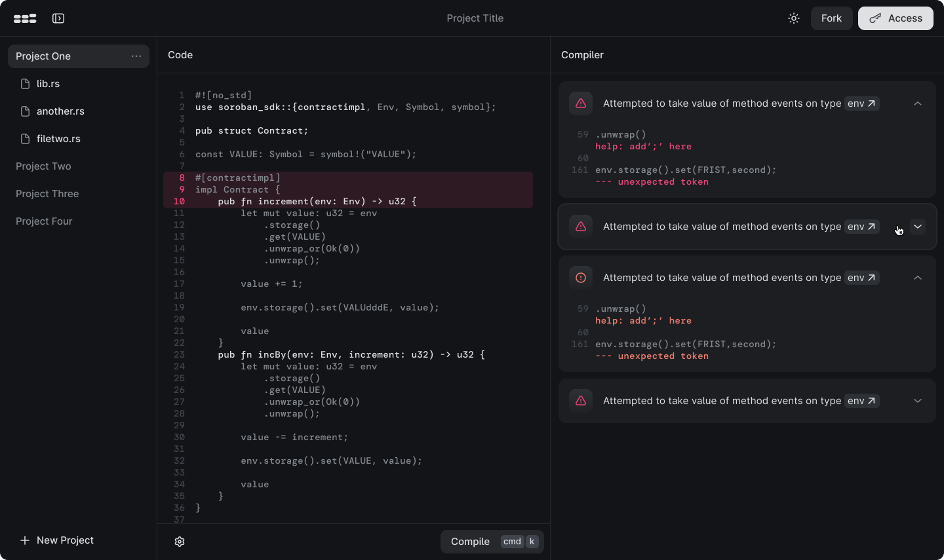Open Project One's three-dot options menu
Viewport: 944px width, 560px height.
[136, 56]
